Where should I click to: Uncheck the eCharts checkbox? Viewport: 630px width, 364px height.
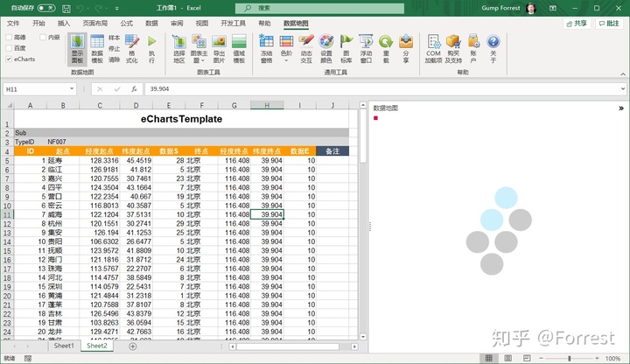[x=9, y=59]
